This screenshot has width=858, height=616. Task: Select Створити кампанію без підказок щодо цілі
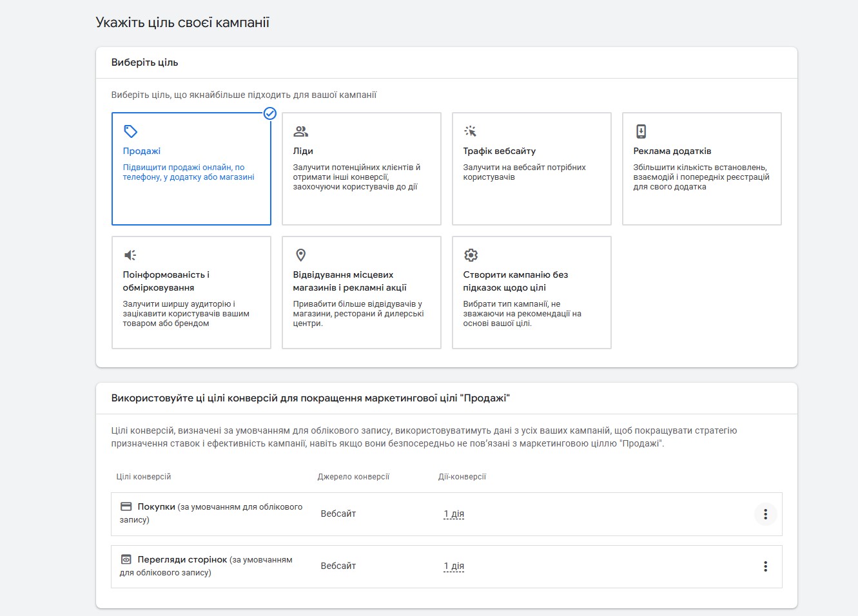tap(531, 293)
